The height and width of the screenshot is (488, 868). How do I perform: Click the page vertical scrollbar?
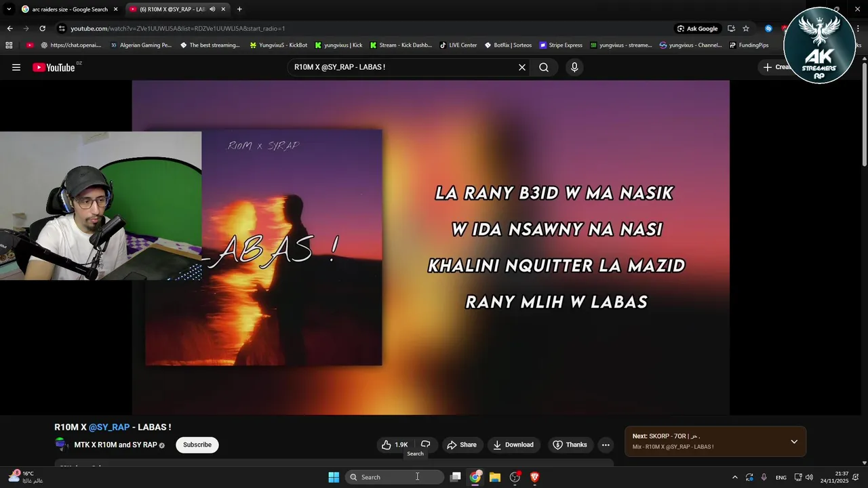click(864, 115)
